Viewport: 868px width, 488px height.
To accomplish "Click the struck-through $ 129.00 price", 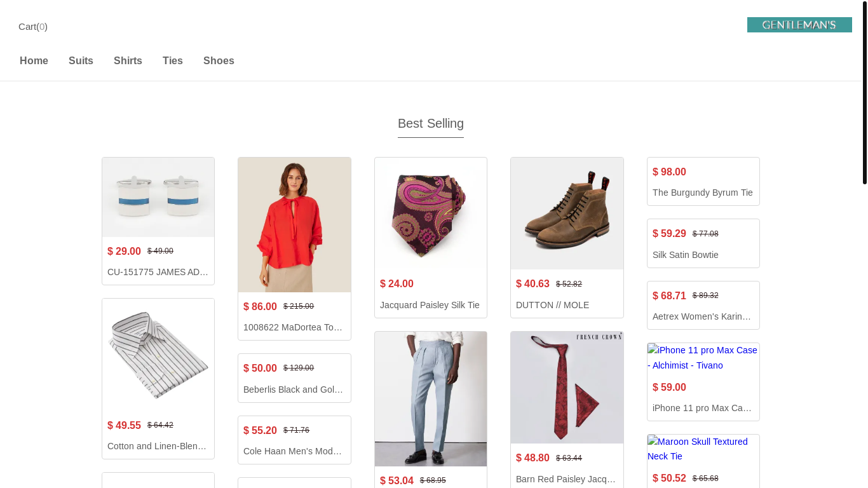I will pyautogui.click(x=299, y=368).
